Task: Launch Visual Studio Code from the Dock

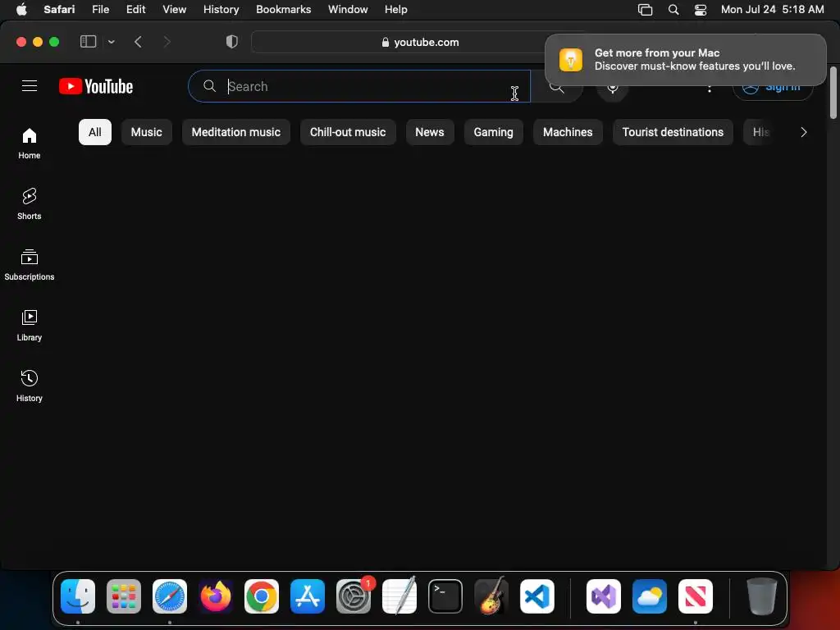Action: pyautogui.click(x=536, y=596)
